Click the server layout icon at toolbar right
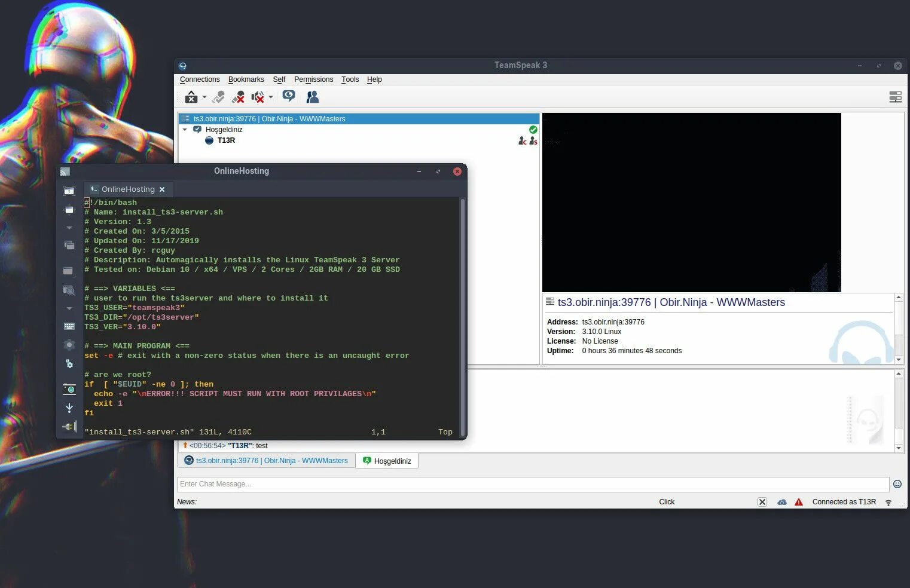 [x=895, y=97]
